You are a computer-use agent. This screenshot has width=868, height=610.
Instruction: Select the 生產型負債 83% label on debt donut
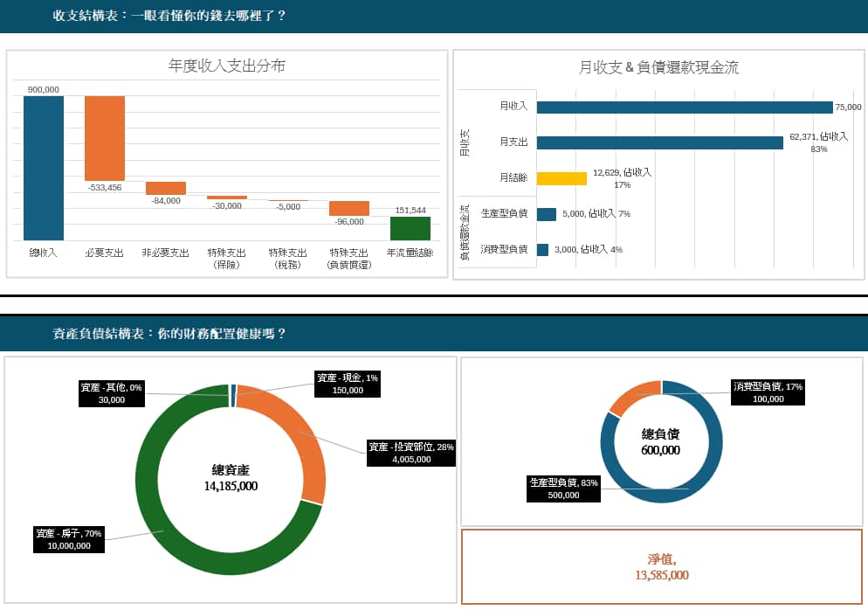tap(563, 489)
